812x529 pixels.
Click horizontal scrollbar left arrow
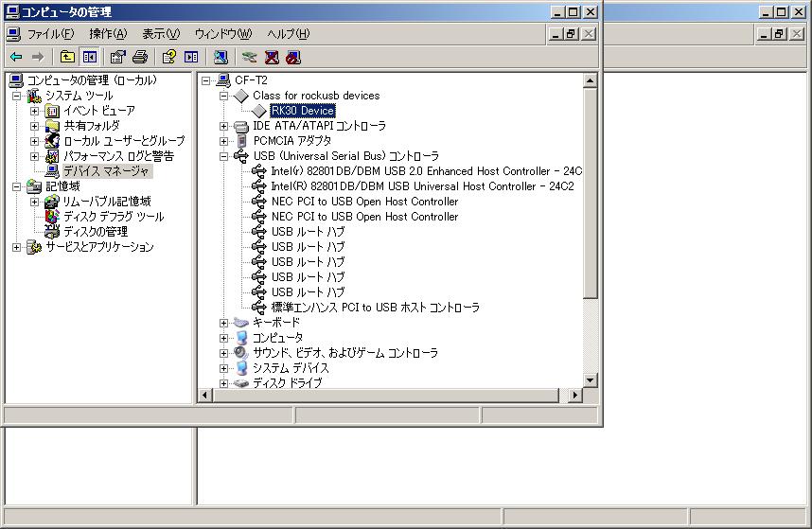point(205,395)
